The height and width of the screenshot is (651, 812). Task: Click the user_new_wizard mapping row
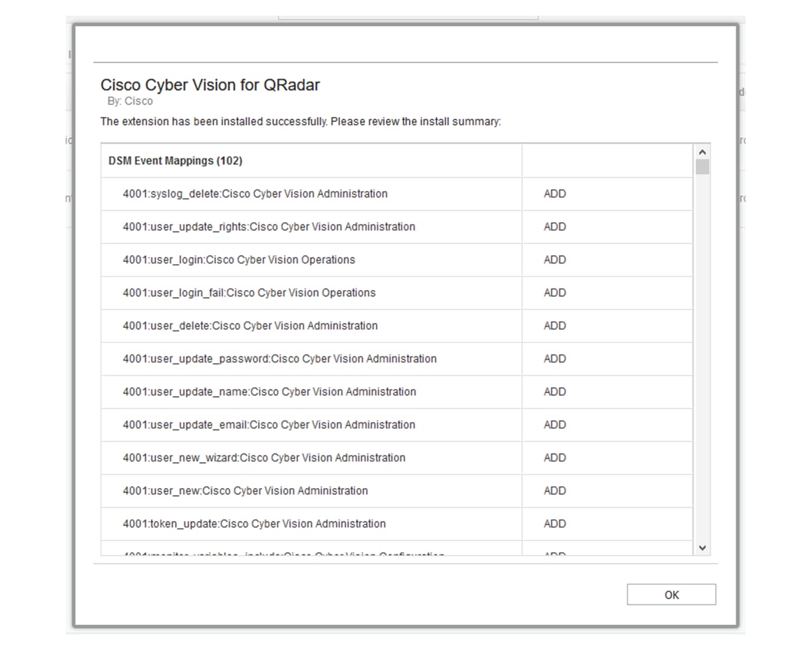pyautogui.click(x=264, y=458)
